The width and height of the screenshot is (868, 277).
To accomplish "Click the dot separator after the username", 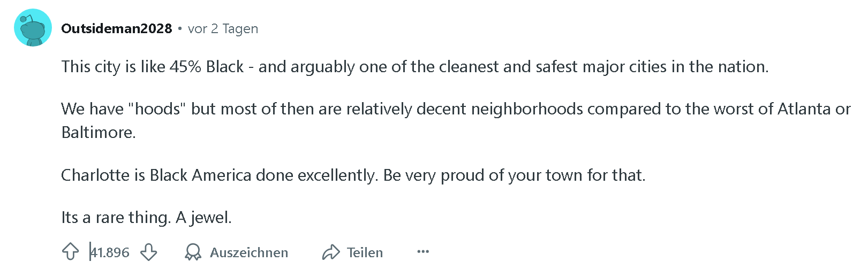I will [180, 28].
